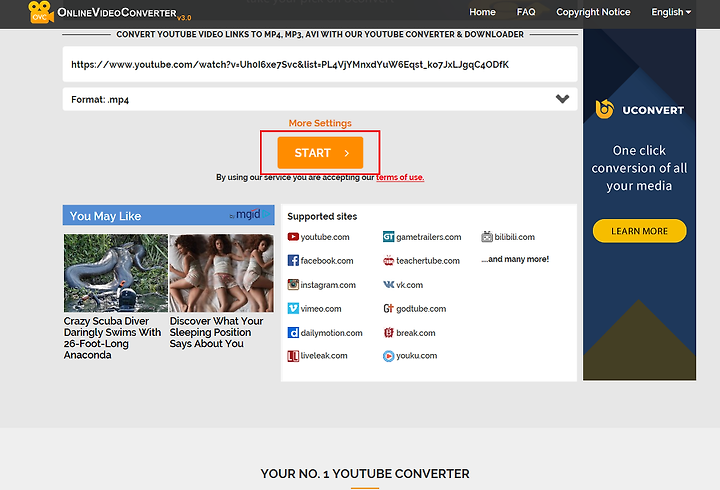Click the liveleak.com site icon

(x=293, y=356)
